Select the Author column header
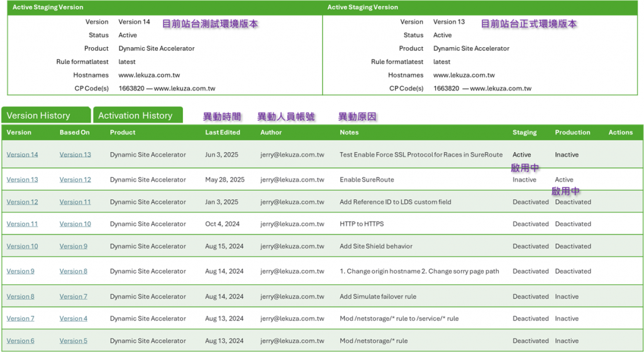 click(271, 133)
